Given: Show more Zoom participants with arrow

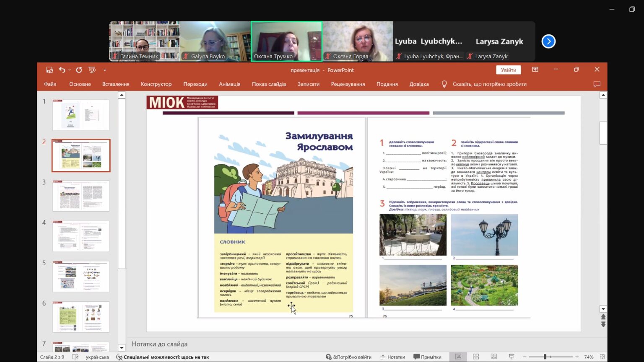Looking at the screenshot, I should 548,41.
